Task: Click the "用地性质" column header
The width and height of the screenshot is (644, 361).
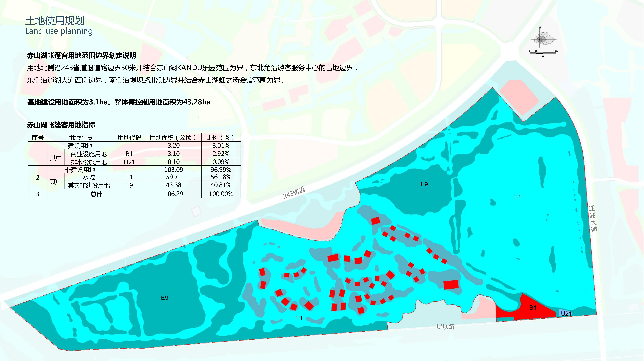Action: coord(80,137)
